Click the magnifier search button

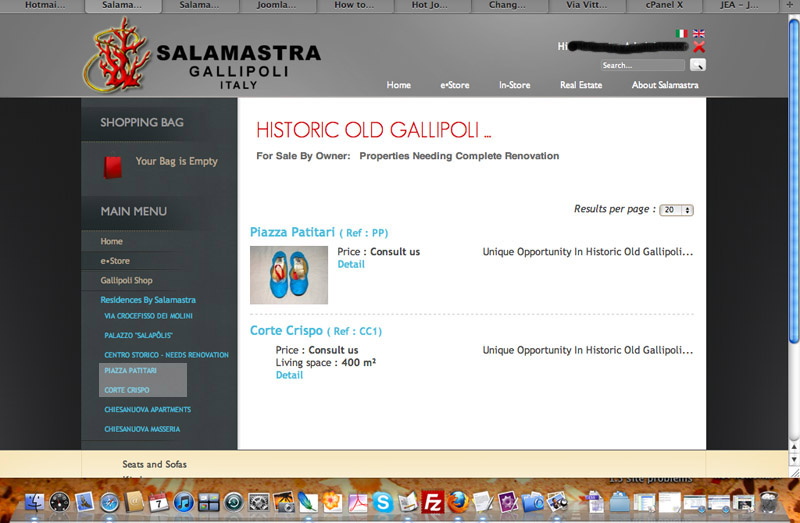(697, 65)
